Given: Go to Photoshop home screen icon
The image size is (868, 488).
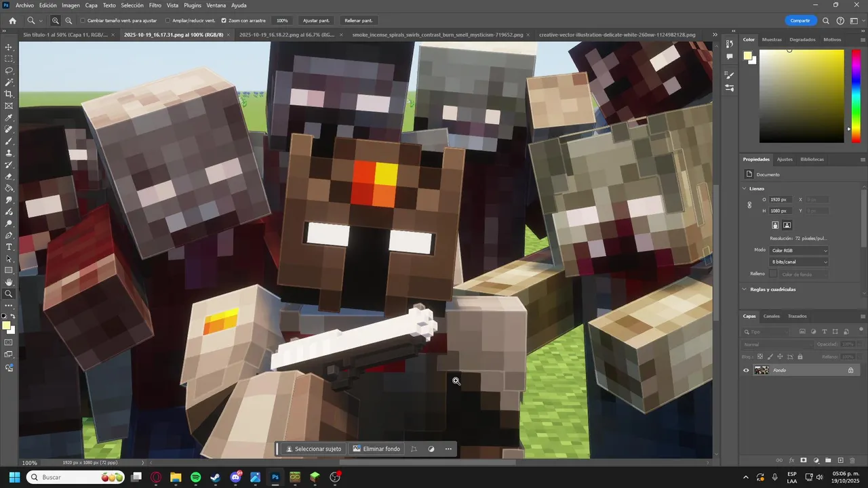Looking at the screenshot, I should (x=12, y=21).
